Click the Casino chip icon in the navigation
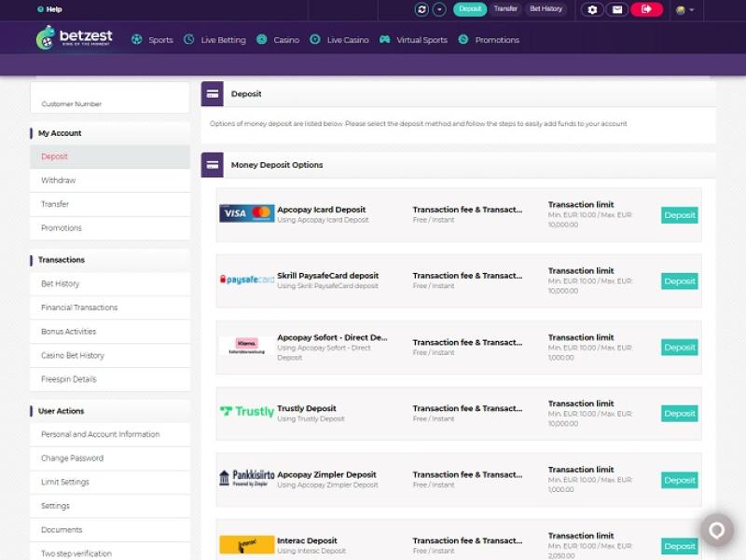This screenshot has width=746, height=560. coord(262,39)
